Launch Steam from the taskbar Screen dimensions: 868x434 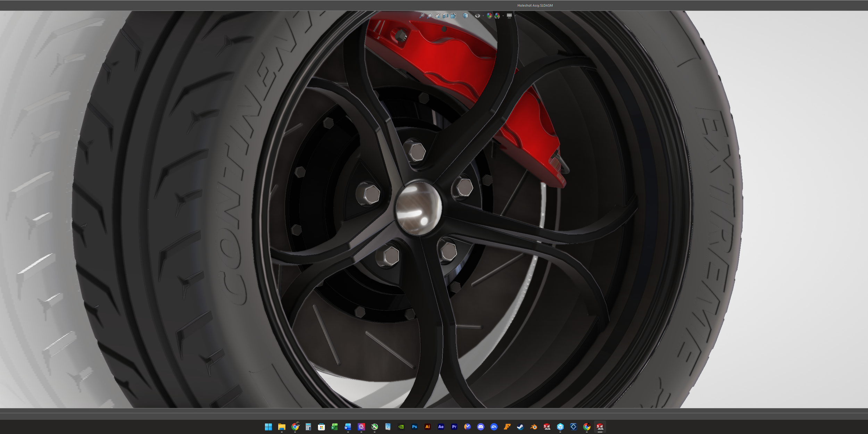point(520,427)
